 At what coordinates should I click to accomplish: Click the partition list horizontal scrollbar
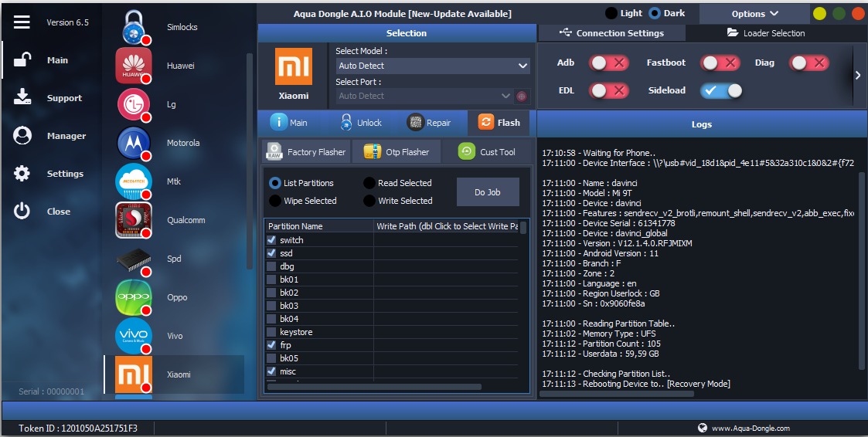coord(374,388)
